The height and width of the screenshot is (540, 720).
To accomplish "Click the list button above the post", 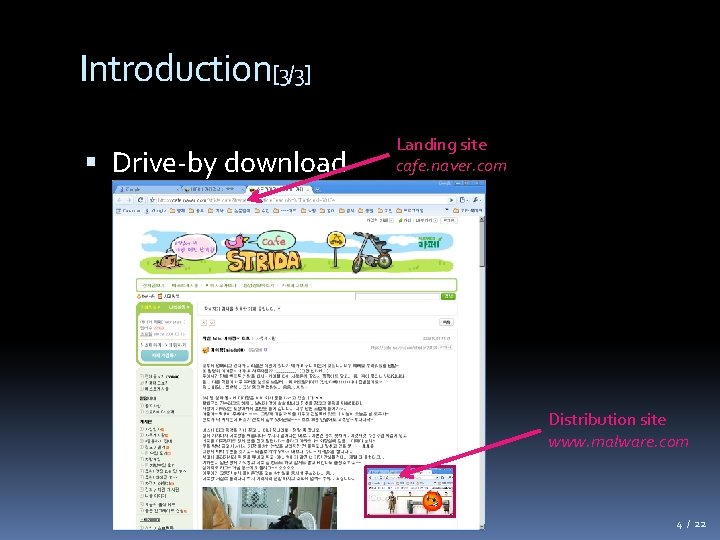I will pos(446,322).
